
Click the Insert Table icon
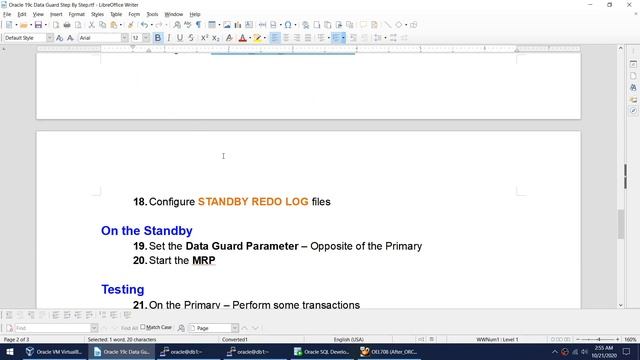pos(212,25)
